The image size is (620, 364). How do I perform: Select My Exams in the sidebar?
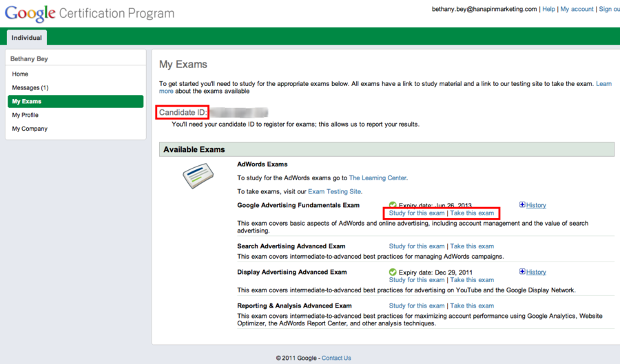click(26, 101)
